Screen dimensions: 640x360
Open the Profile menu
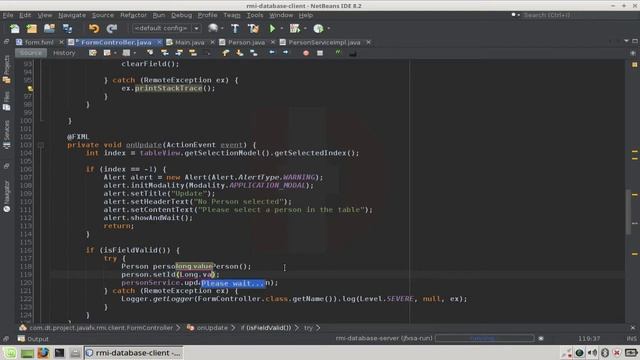207,15
